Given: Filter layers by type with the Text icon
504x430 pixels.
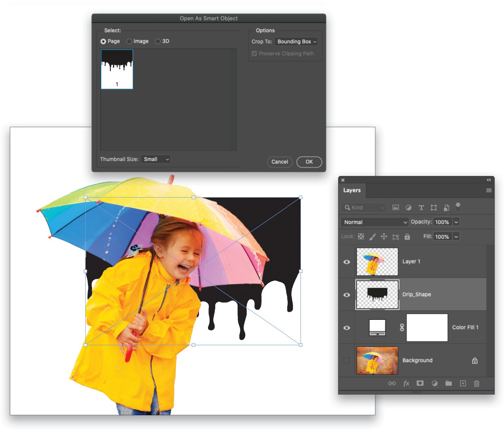Looking at the screenshot, I should click(421, 207).
